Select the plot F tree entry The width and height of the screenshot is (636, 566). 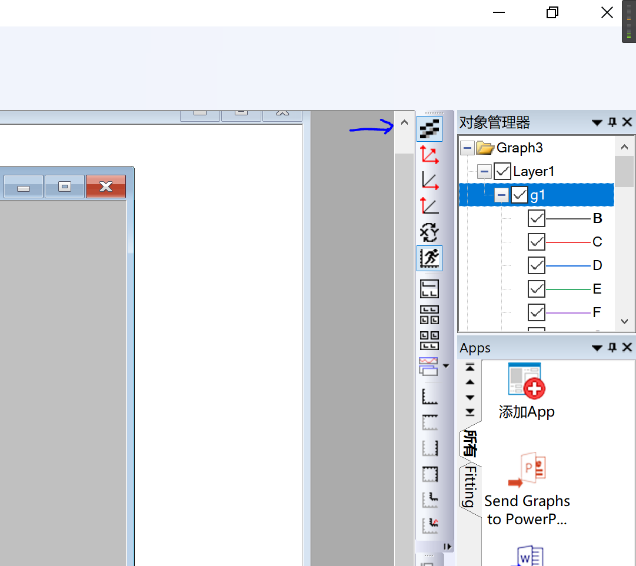click(597, 312)
